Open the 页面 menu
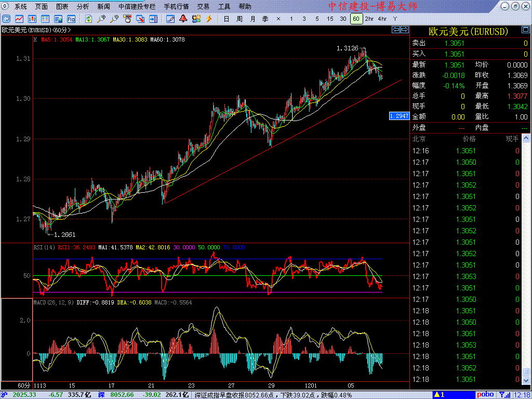This screenshot has height=399, width=532. tap(42, 6)
